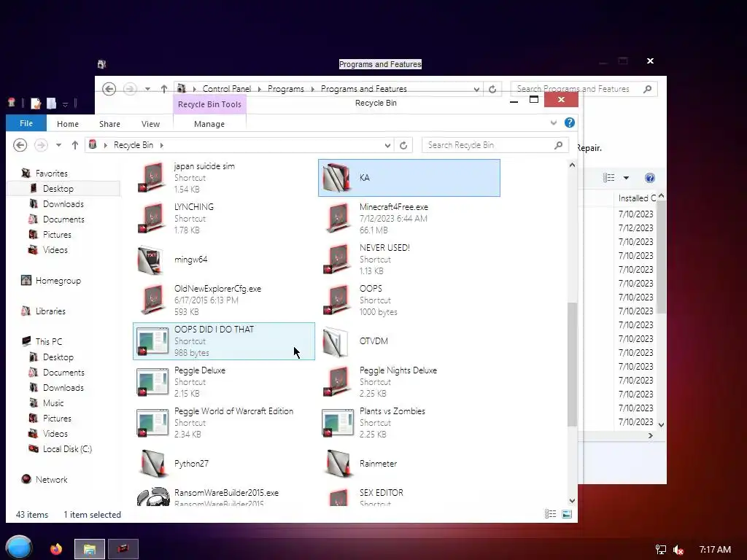Select the OldNewExplorerCfg.exe icon

tap(152, 300)
